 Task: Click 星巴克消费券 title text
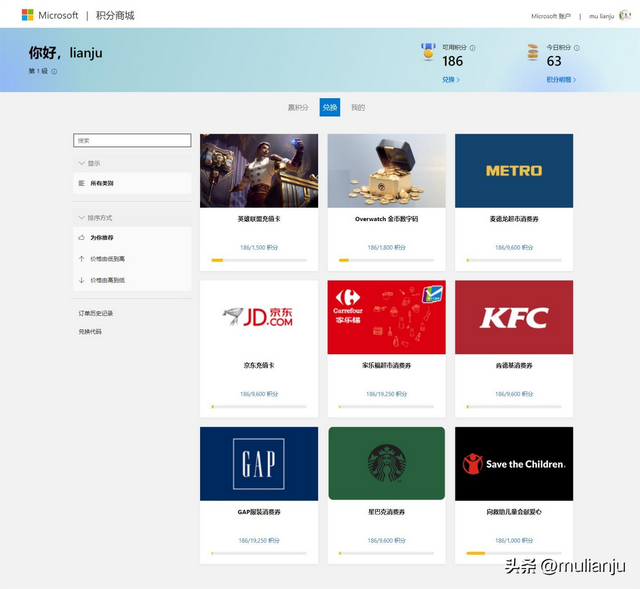[x=387, y=512]
